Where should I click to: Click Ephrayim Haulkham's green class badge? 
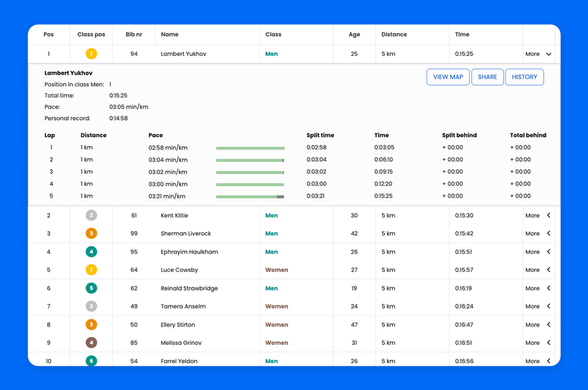pyautogui.click(x=91, y=252)
